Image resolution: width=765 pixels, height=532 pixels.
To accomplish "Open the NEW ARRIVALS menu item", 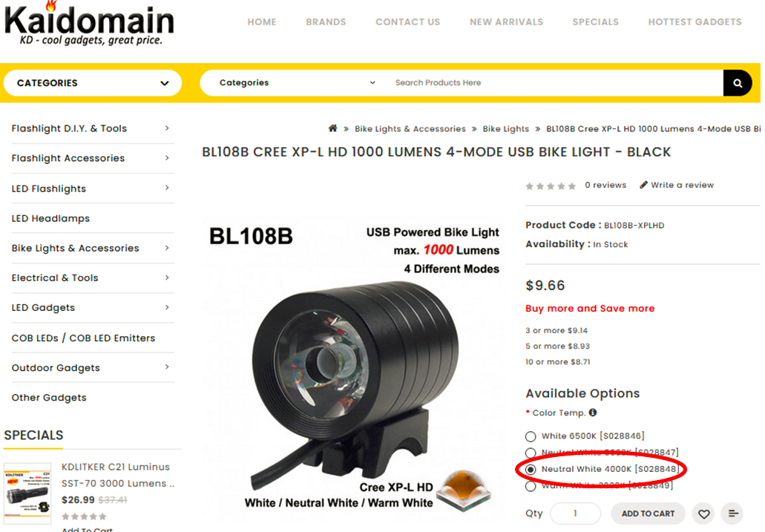I will click(x=506, y=22).
